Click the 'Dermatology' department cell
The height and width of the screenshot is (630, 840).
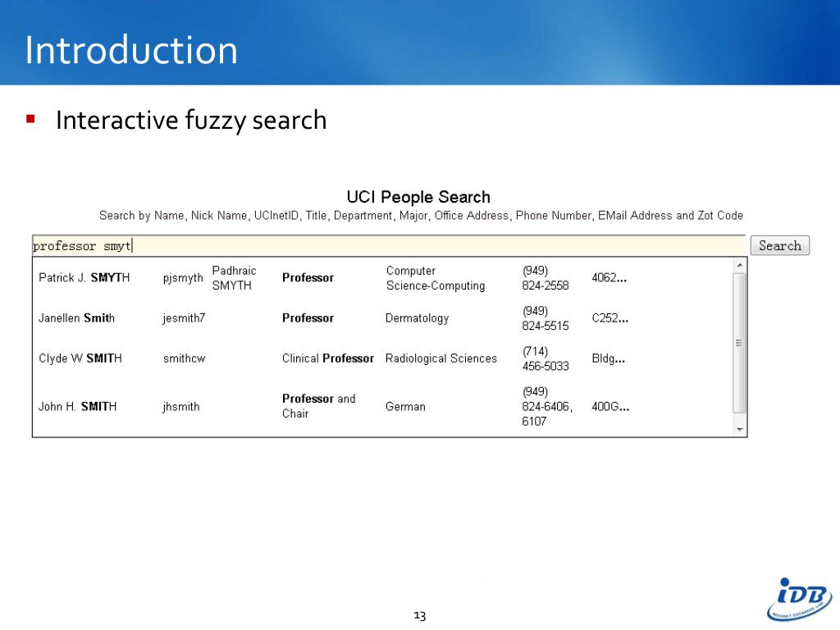click(418, 318)
